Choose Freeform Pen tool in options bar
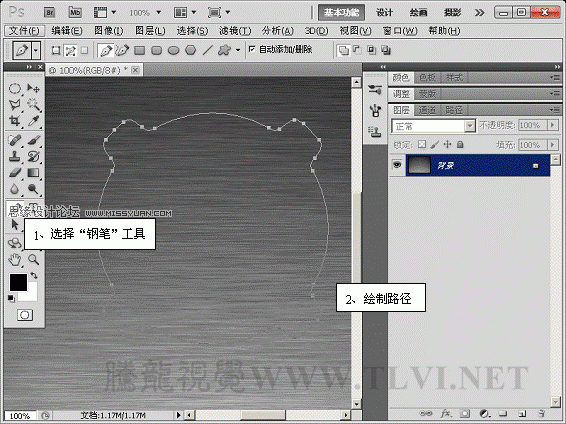566x424 pixels. tap(122, 50)
